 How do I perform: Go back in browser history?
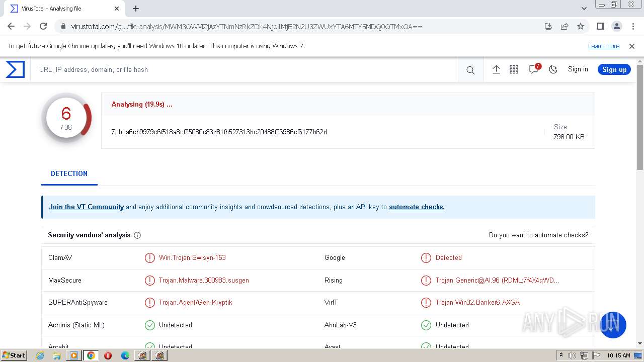click(11, 26)
